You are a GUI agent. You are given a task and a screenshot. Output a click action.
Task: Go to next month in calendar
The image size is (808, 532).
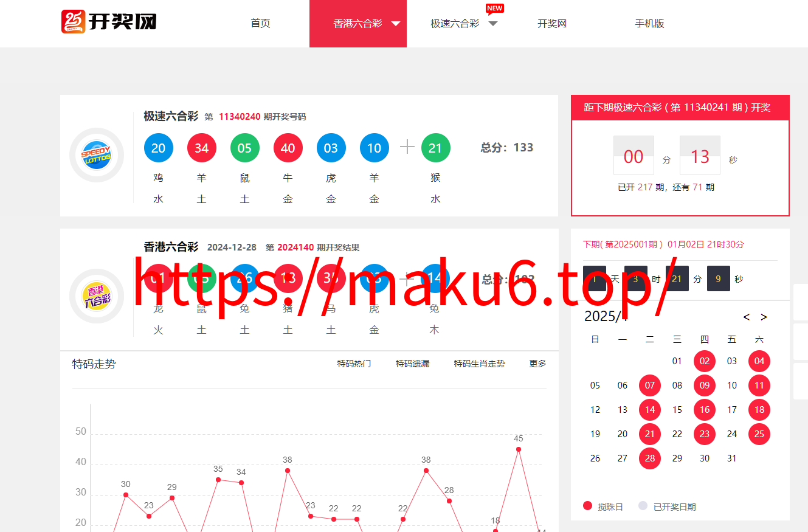764,317
